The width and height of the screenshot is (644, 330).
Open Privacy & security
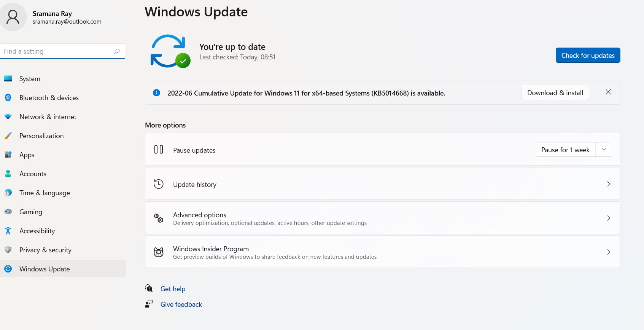point(63,250)
